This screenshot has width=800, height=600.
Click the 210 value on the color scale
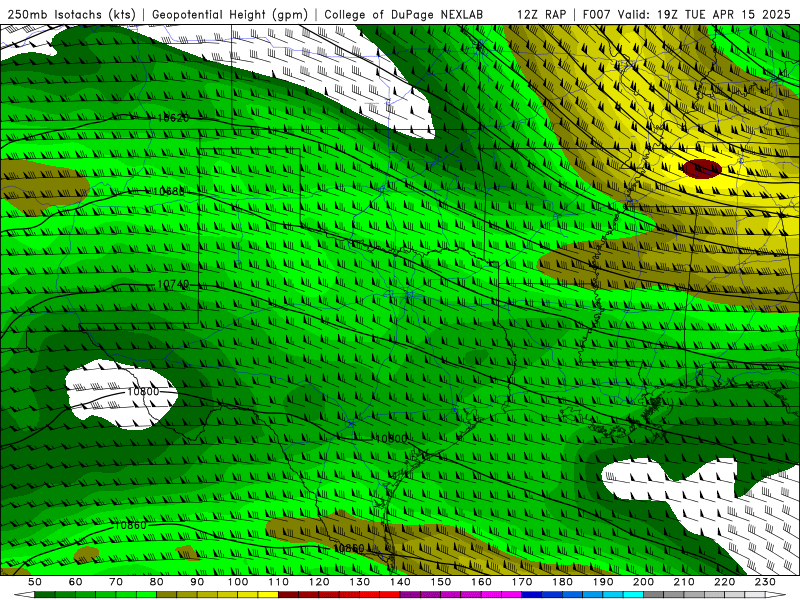pyautogui.click(x=684, y=582)
